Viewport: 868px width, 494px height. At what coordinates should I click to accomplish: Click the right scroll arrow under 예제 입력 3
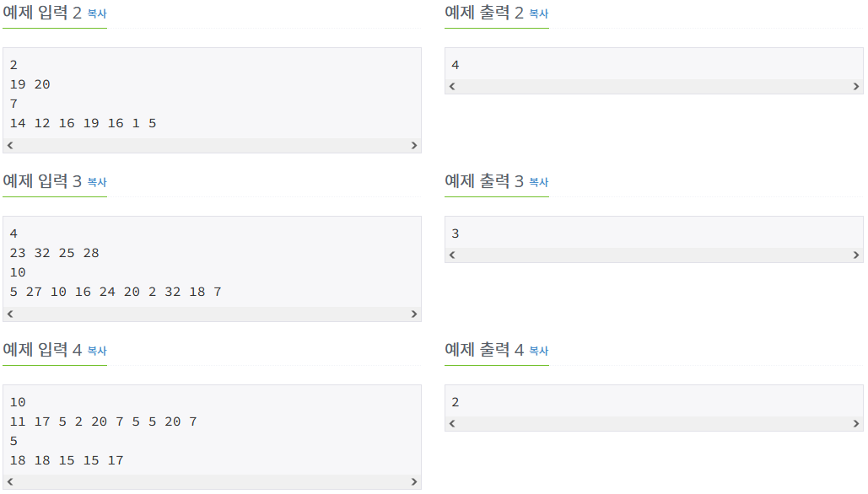point(415,314)
